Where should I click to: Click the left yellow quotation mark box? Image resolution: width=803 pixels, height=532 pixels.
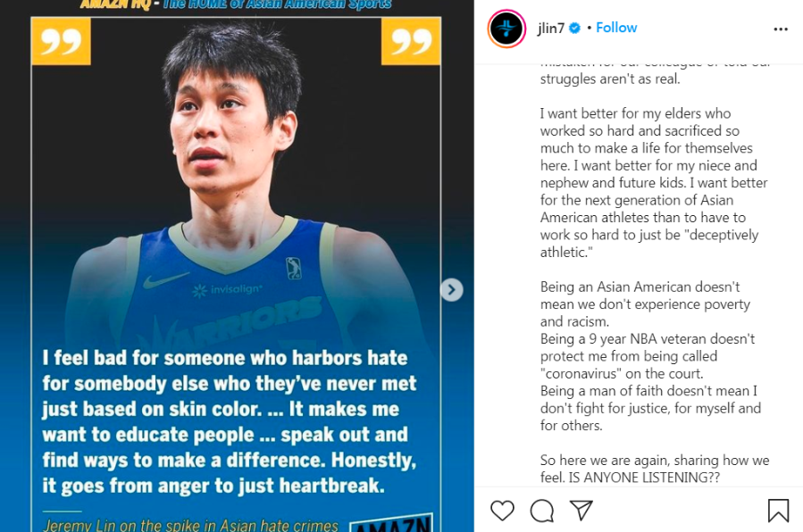(61, 41)
